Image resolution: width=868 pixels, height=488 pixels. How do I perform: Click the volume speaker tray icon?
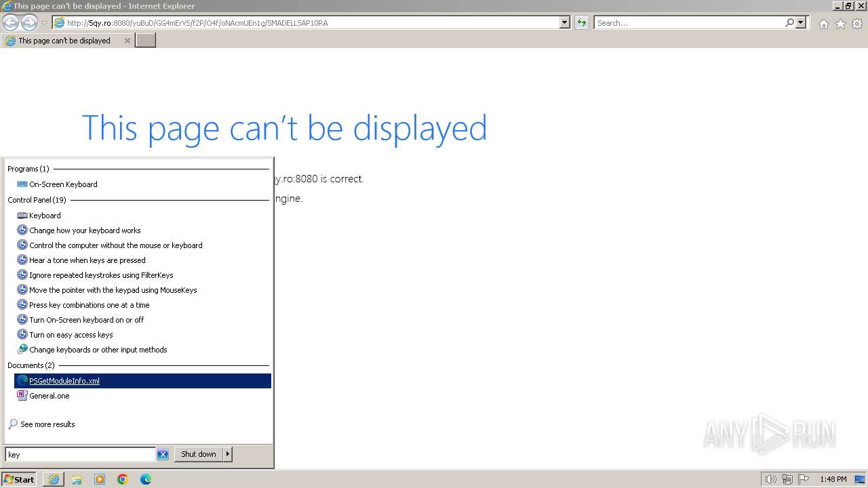point(770,479)
